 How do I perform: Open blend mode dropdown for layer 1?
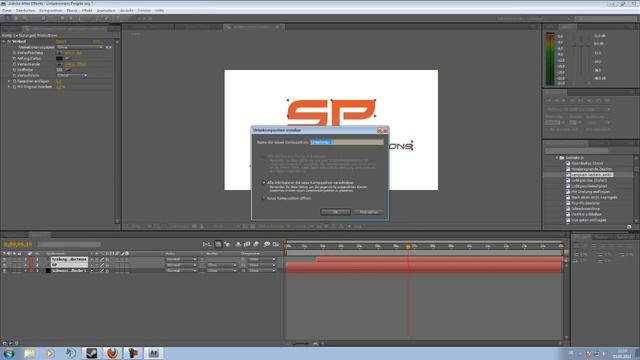[181, 259]
